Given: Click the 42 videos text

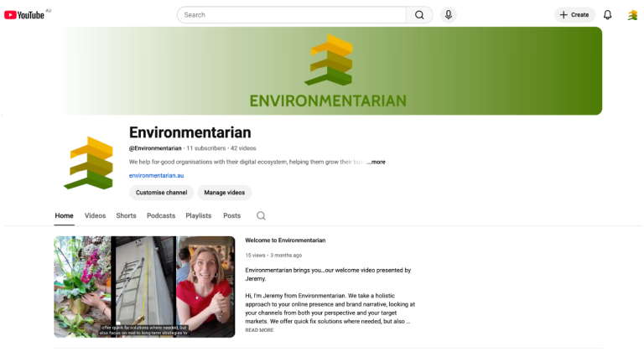Looking at the screenshot, I should coord(243,148).
